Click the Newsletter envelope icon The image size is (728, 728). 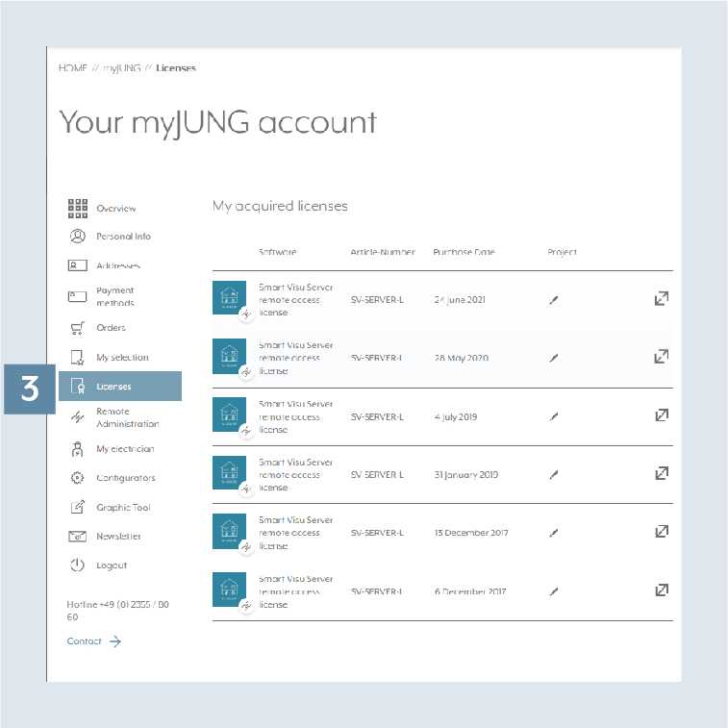pos(78,537)
